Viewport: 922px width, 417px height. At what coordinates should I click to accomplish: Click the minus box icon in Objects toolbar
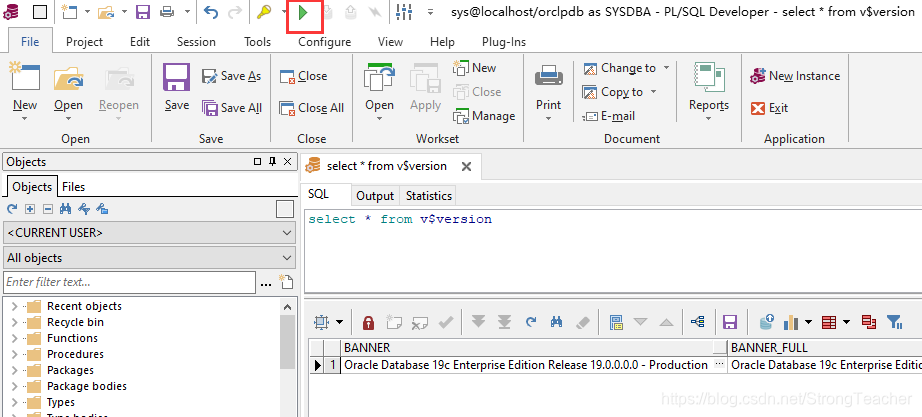[48, 209]
